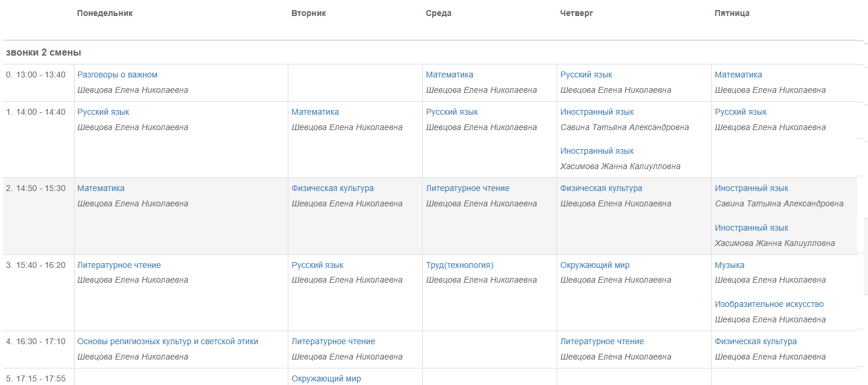Open Friday's Изобразительное искусство lesson link
This screenshot has width=868, height=385.
pyautogui.click(x=769, y=304)
